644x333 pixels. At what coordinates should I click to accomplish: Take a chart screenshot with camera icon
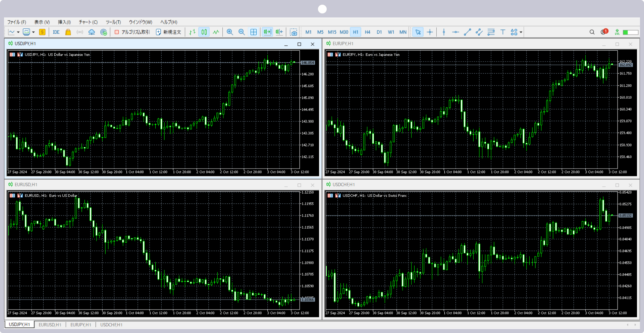(x=293, y=32)
